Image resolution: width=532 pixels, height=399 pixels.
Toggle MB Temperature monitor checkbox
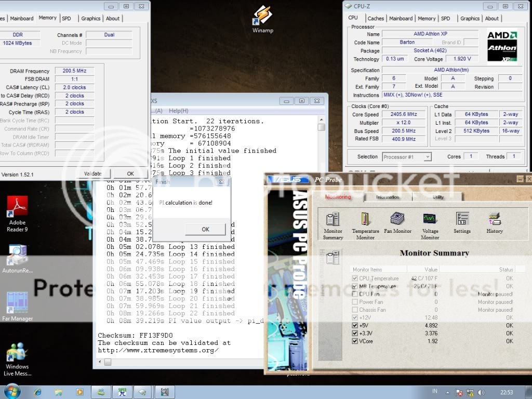355,286
